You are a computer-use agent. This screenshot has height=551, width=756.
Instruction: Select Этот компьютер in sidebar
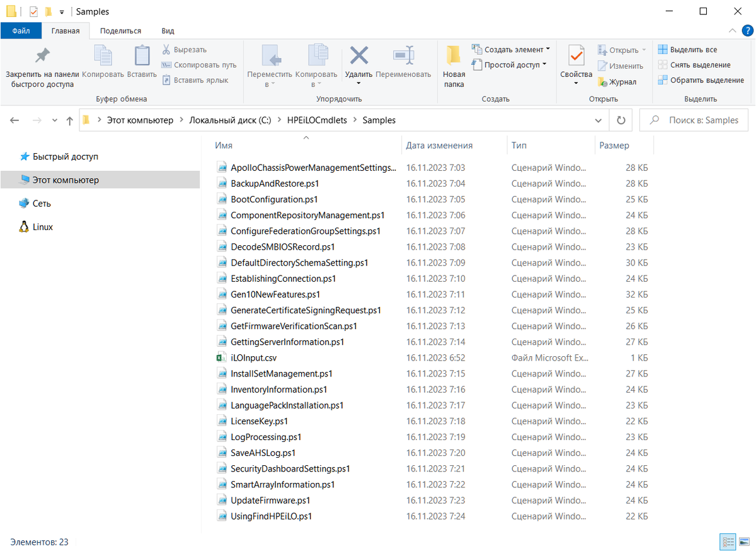[100, 180]
